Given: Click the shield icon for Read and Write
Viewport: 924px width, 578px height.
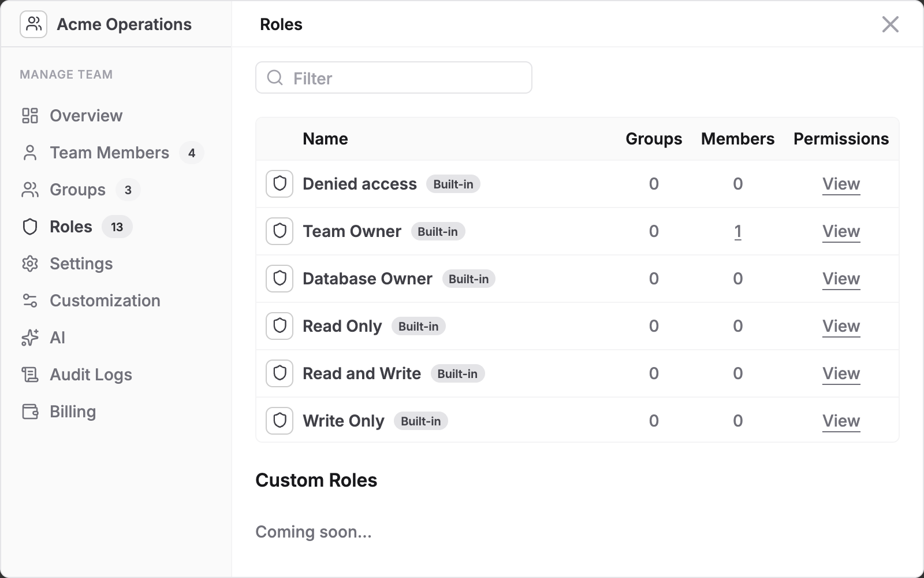Looking at the screenshot, I should (280, 373).
